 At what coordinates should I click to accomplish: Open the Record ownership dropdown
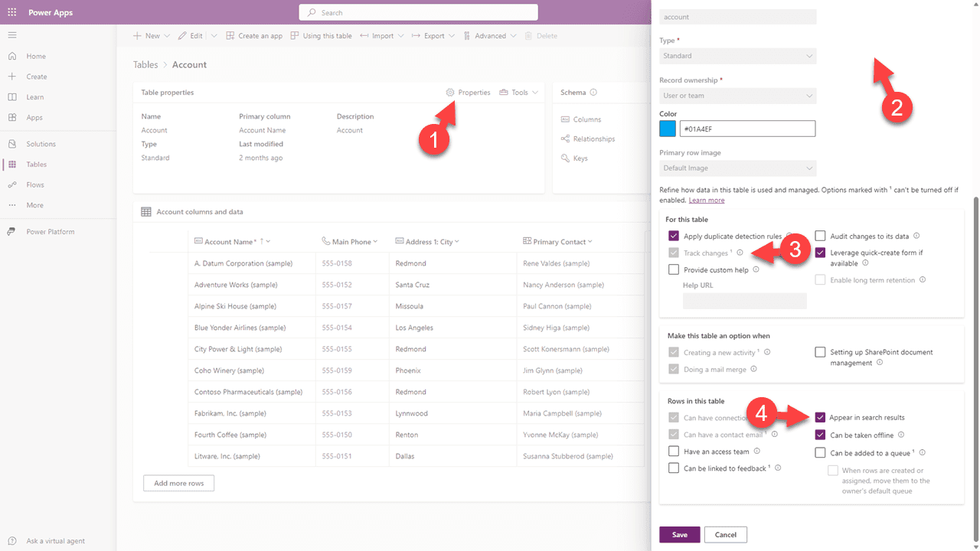click(737, 95)
